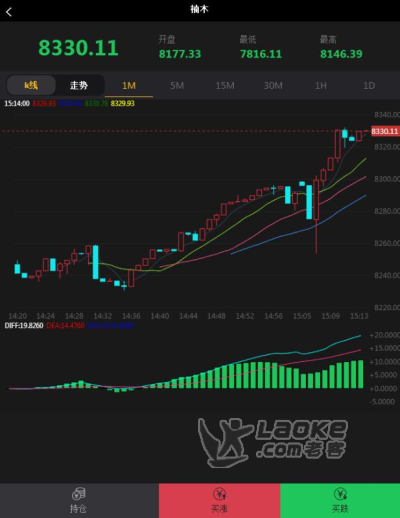The height and width of the screenshot is (518, 400).
Task: Switch to K线 chart mode
Action: tap(31, 85)
